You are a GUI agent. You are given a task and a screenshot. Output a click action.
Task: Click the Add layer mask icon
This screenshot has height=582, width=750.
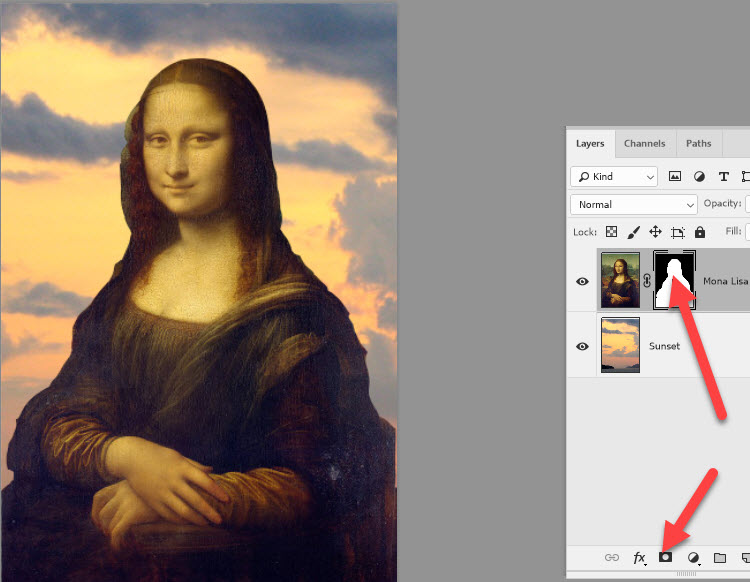(x=665, y=557)
